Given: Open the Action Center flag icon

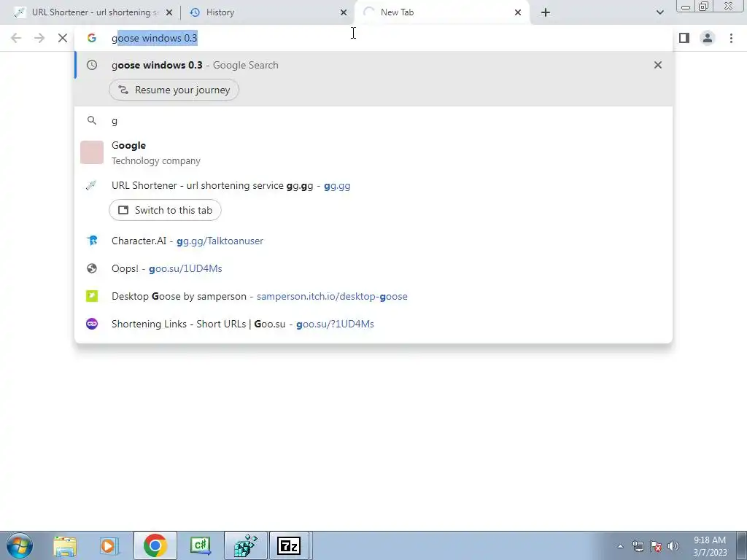Looking at the screenshot, I should 656,546.
